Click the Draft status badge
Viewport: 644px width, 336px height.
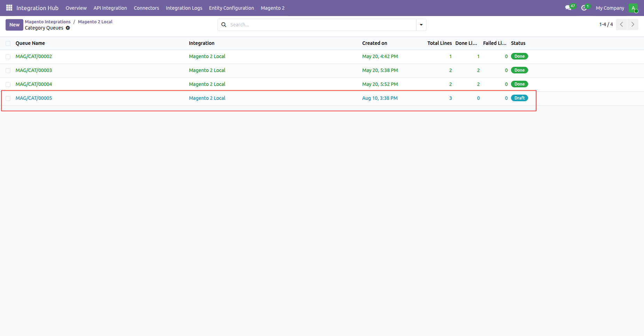(x=519, y=98)
